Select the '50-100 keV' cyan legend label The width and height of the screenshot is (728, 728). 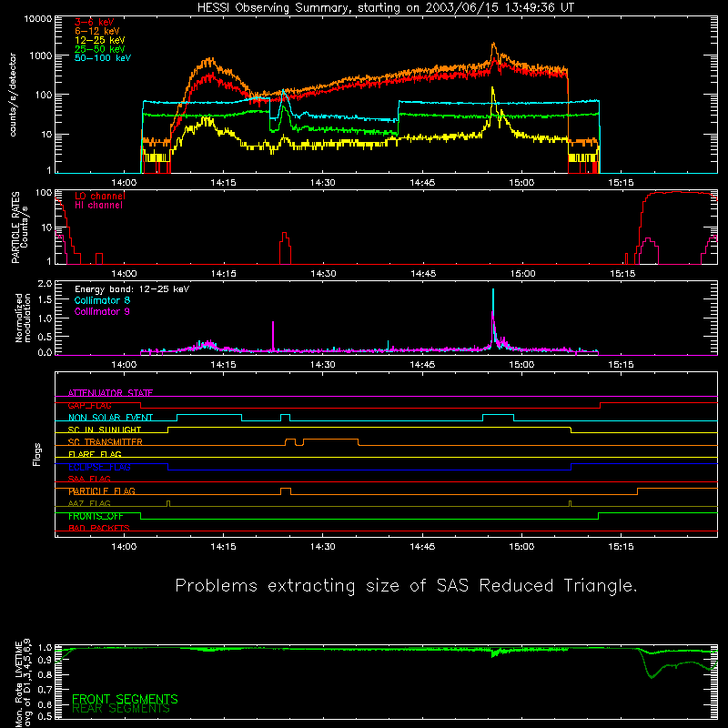coord(103,57)
